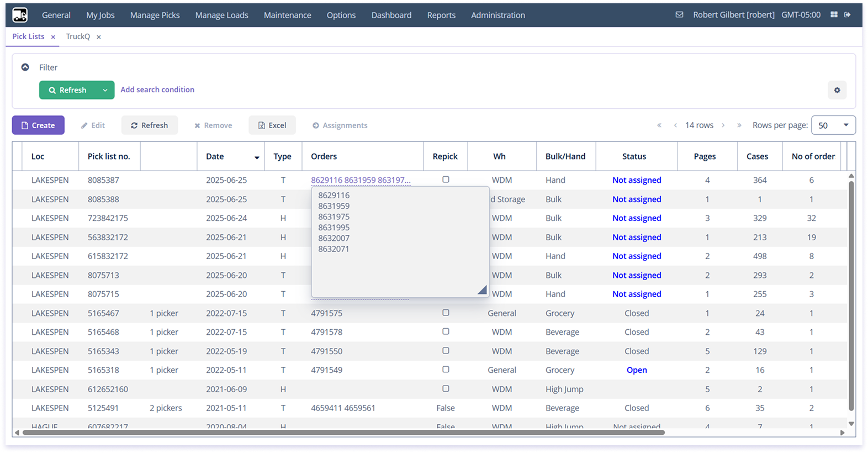Screen dimensions: 868x453
Task: Toggle Repick checkbox for order 4791575
Action: (x=446, y=313)
